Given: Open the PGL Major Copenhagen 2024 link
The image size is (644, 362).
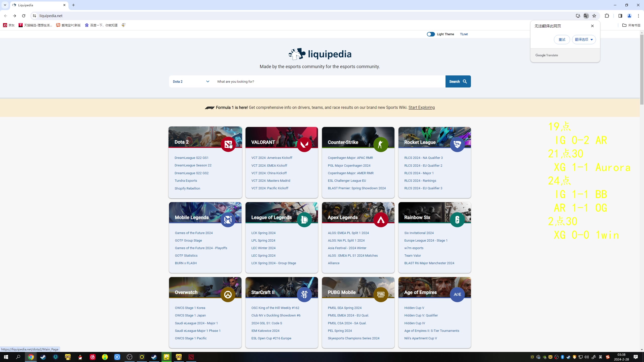Looking at the screenshot, I should [x=349, y=165].
